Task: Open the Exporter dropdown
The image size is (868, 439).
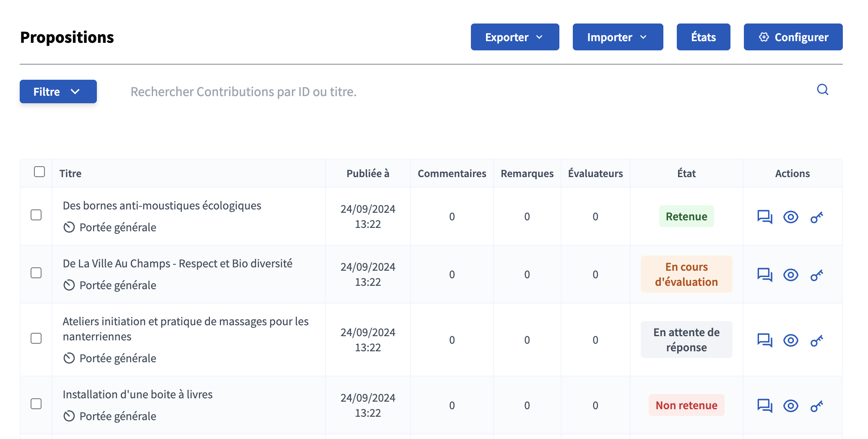Action: (515, 37)
